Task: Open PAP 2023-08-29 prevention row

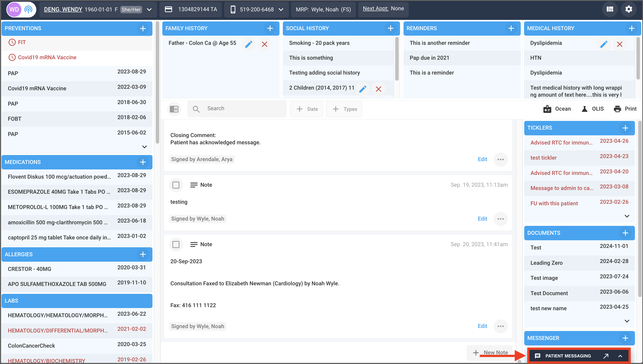Action: [x=77, y=73]
